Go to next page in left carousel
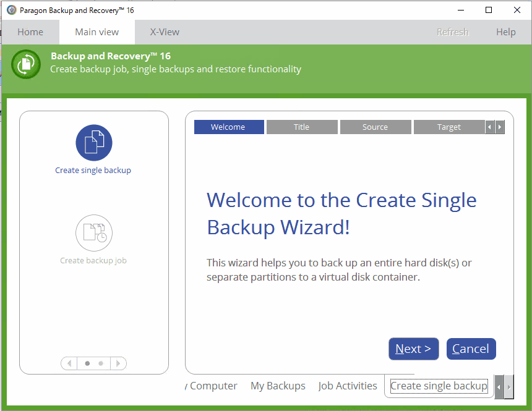Image resolution: width=532 pixels, height=411 pixels. (x=118, y=363)
